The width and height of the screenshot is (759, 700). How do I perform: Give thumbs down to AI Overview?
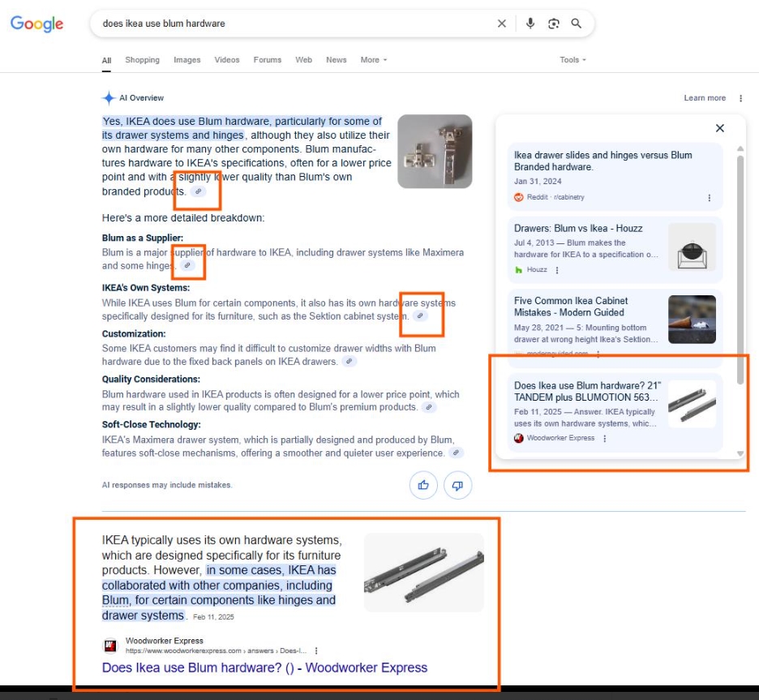pyautogui.click(x=457, y=485)
